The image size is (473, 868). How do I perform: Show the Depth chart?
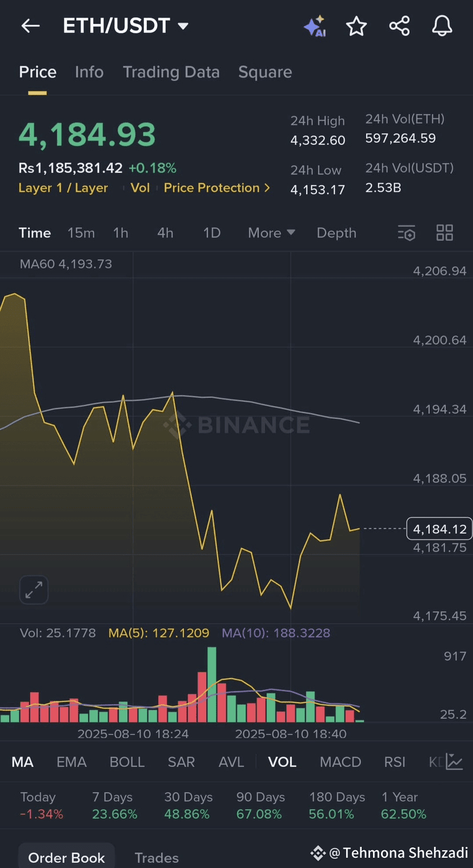click(x=336, y=233)
